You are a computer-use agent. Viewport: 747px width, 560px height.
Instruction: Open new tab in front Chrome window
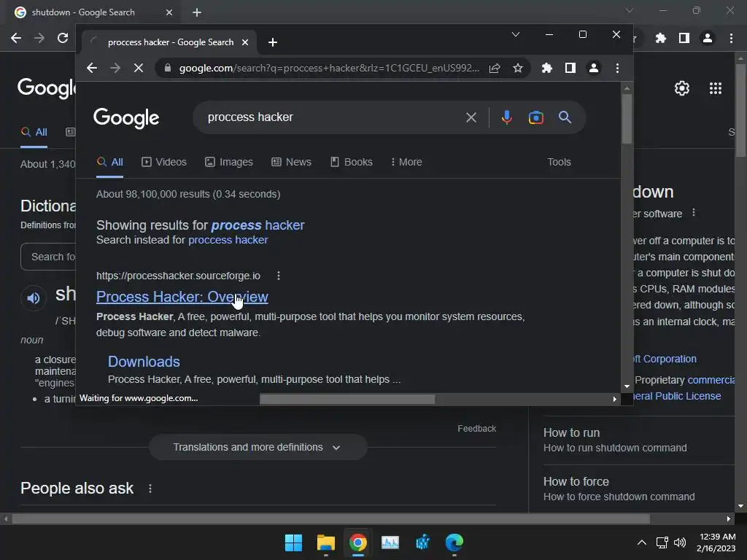tap(273, 42)
